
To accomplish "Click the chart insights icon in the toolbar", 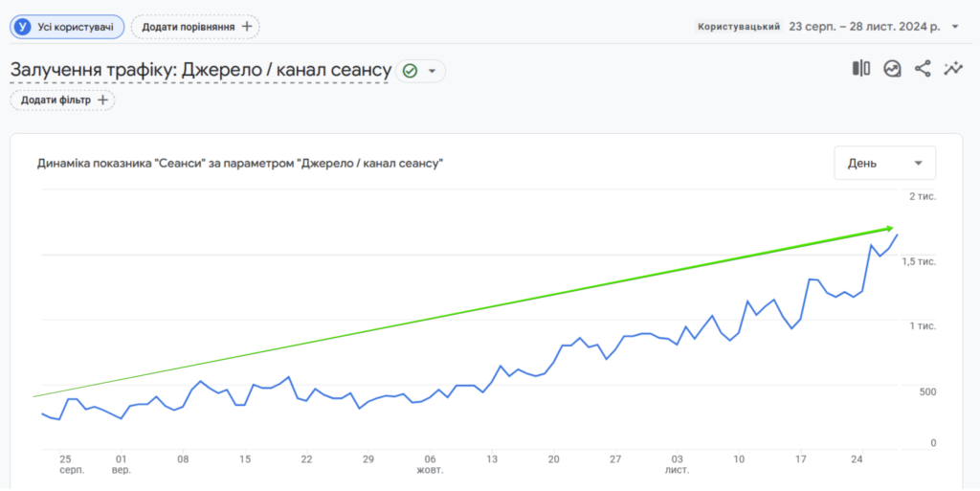I will click(x=892, y=68).
